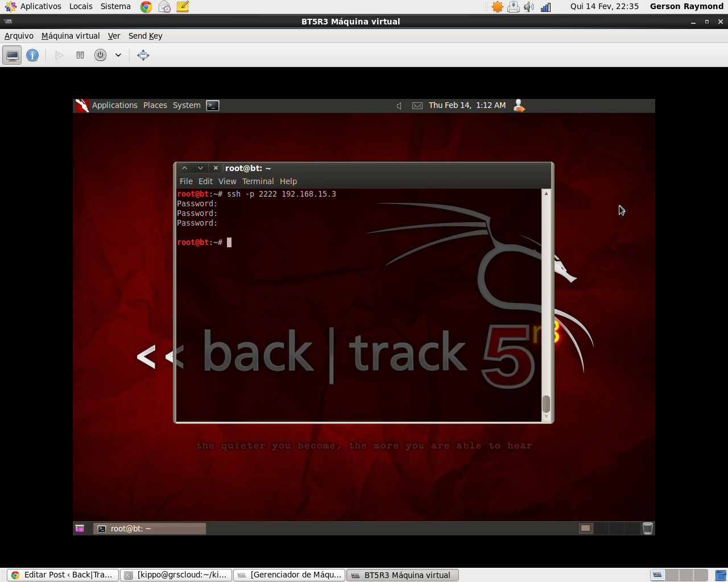Show the virtual machine graphical console
Viewport: 728px width, 582px height.
12,55
